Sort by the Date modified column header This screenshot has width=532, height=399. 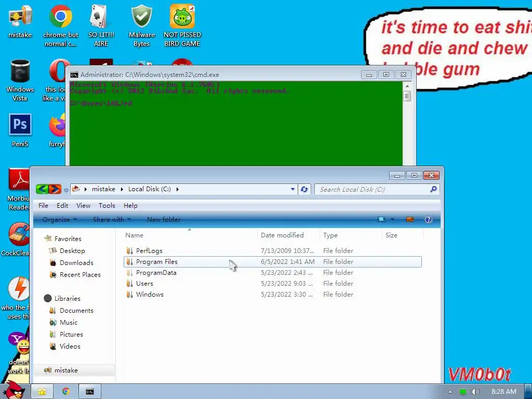click(x=288, y=235)
